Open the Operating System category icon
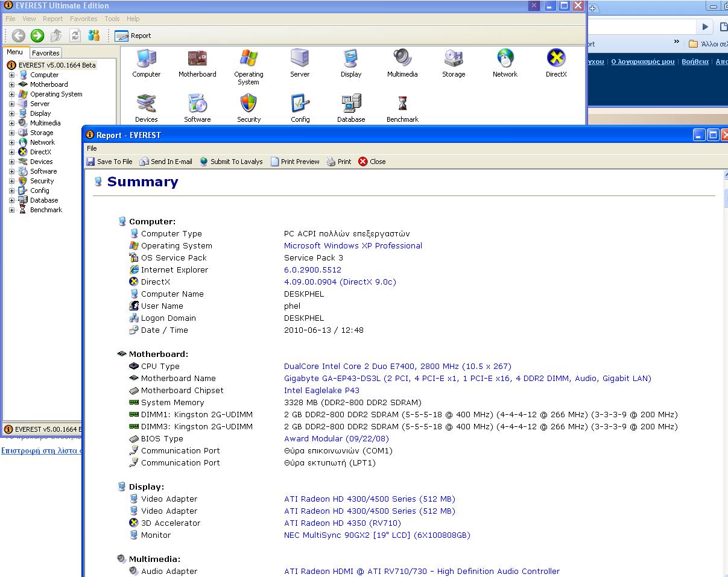This screenshot has width=728, height=577. pos(248,58)
